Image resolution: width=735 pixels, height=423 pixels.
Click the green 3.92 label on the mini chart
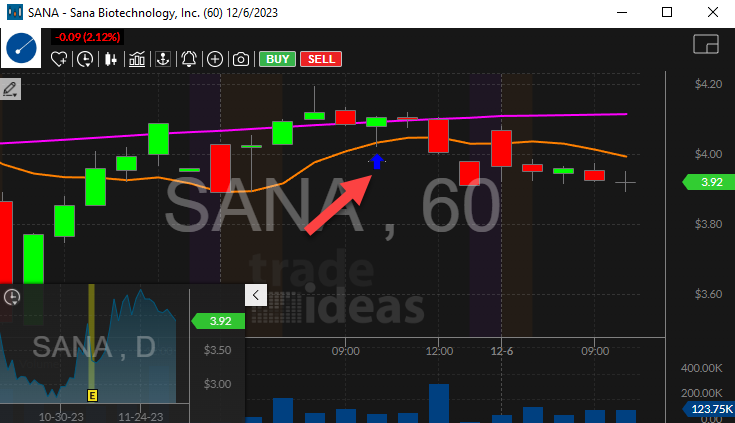(x=218, y=321)
